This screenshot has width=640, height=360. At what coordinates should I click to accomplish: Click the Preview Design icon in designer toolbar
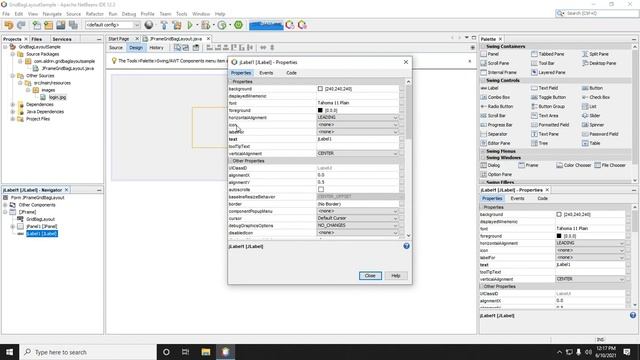[196, 48]
